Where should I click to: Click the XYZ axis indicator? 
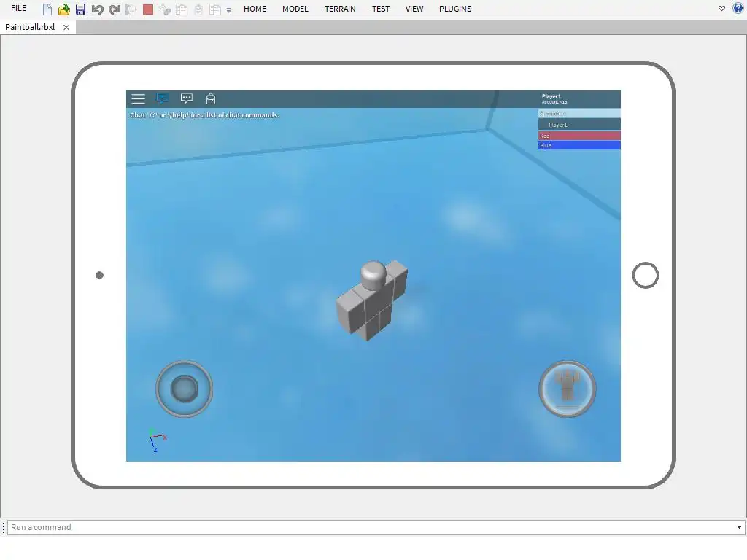(158, 440)
